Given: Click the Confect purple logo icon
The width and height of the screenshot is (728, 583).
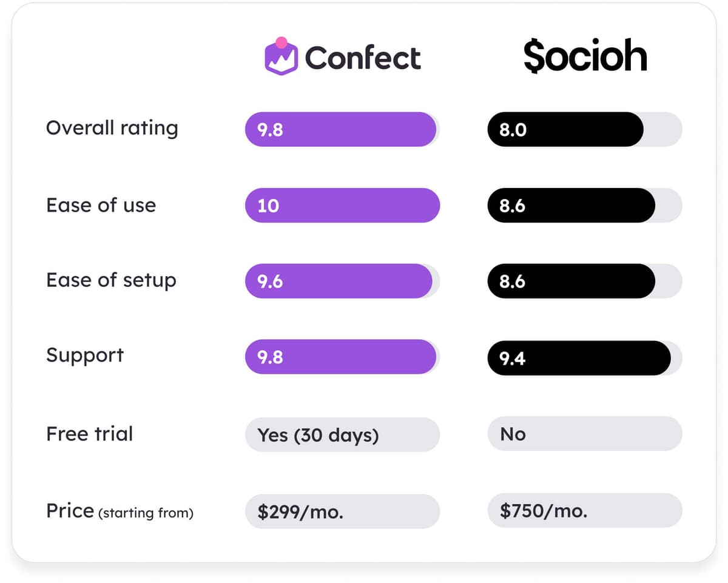Looking at the screenshot, I should [x=281, y=57].
